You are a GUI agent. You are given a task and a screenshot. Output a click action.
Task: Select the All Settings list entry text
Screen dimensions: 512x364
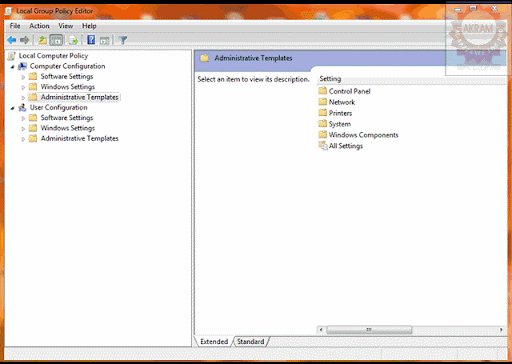click(346, 146)
